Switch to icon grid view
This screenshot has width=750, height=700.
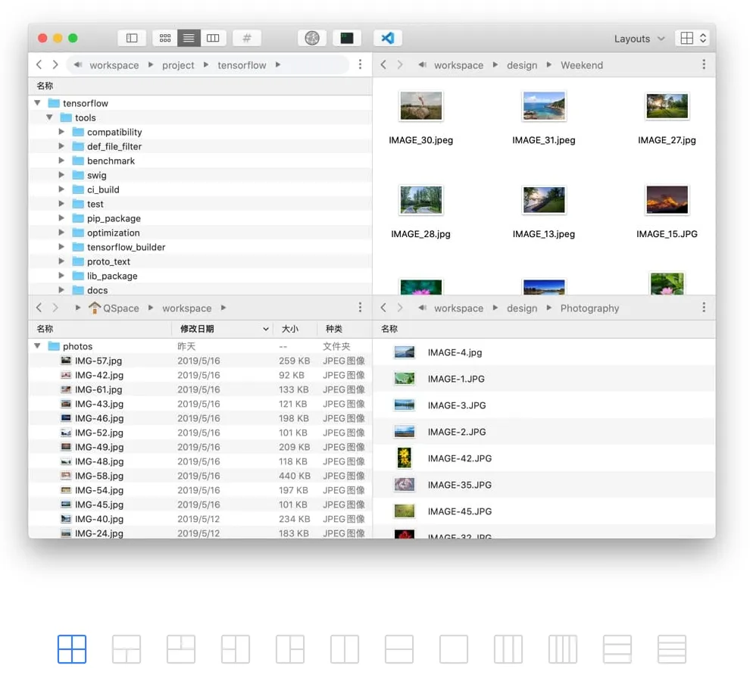165,39
